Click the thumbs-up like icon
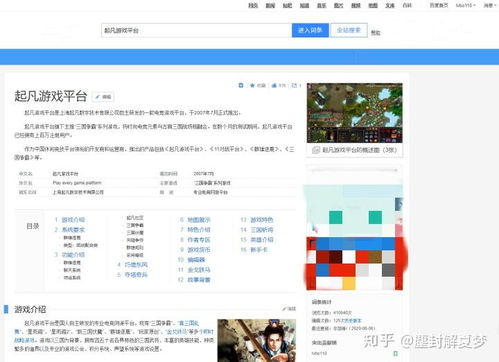The image size is (499, 362). click(274, 86)
